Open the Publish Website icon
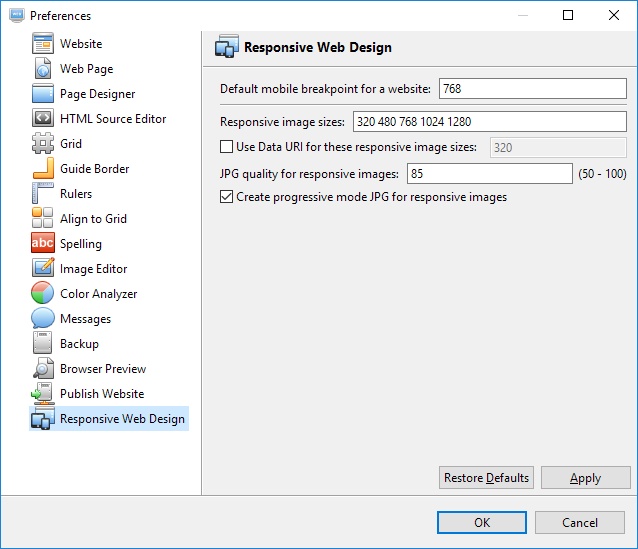Image resolution: width=638 pixels, height=549 pixels. point(42,393)
